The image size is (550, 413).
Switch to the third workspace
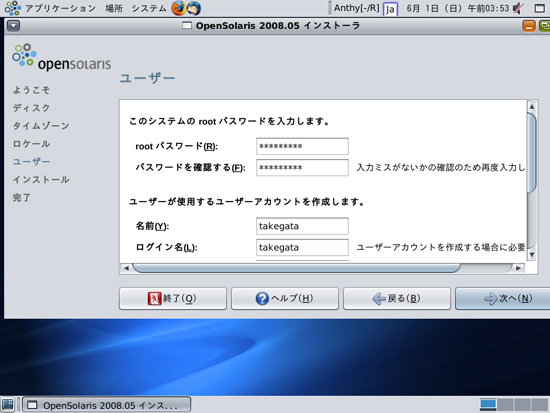522,405
